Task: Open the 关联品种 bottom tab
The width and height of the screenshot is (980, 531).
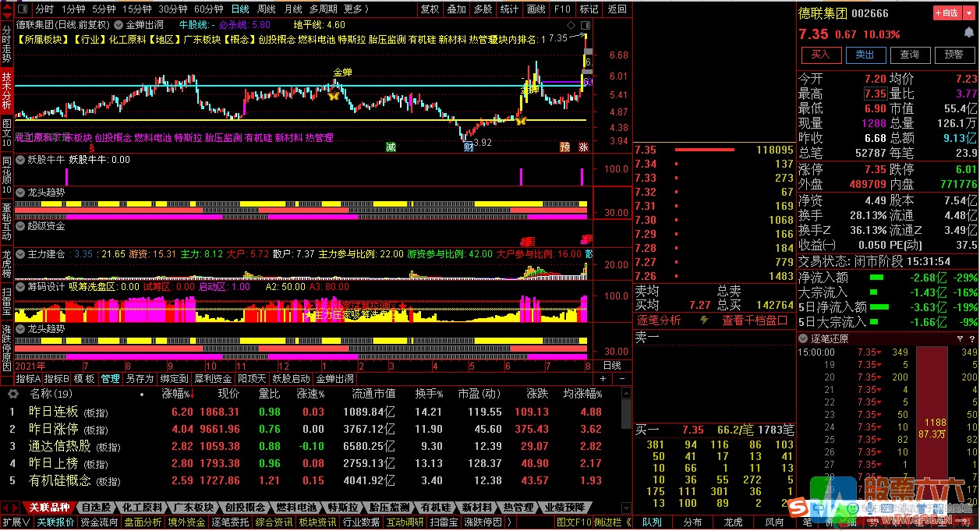Action: [x=50, y=508]
